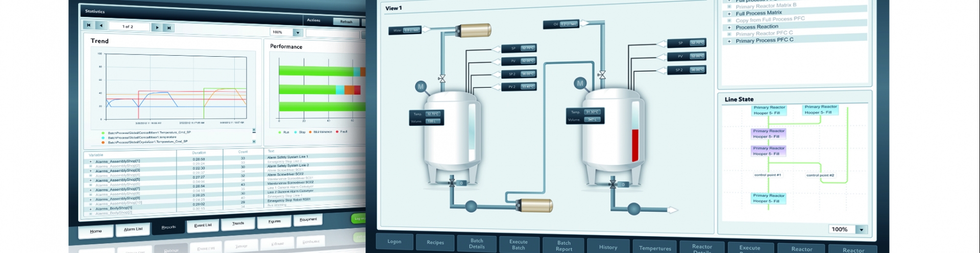Click the previous page arrow

coord(101,26)
